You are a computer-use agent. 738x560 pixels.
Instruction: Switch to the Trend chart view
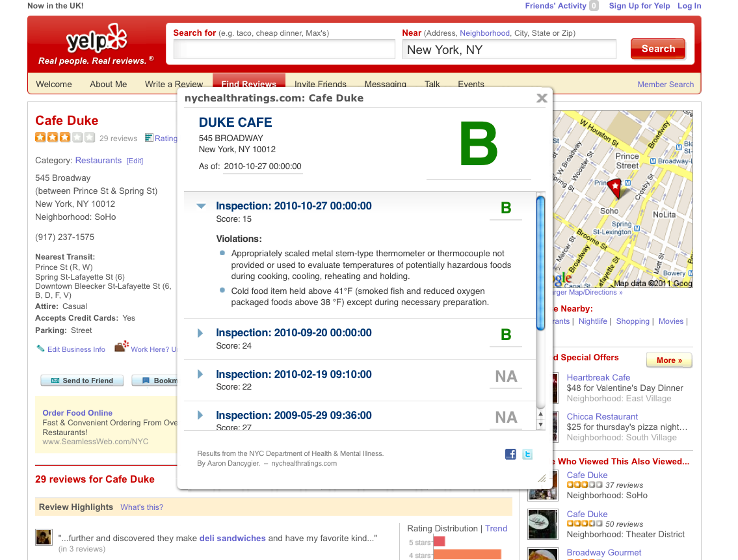(496, 528)
